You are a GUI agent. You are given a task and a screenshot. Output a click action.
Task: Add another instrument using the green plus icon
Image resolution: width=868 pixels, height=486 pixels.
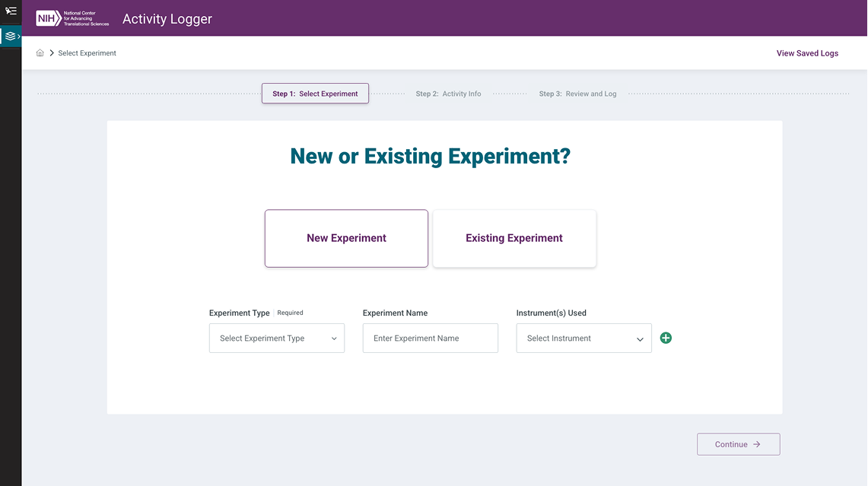666,337
